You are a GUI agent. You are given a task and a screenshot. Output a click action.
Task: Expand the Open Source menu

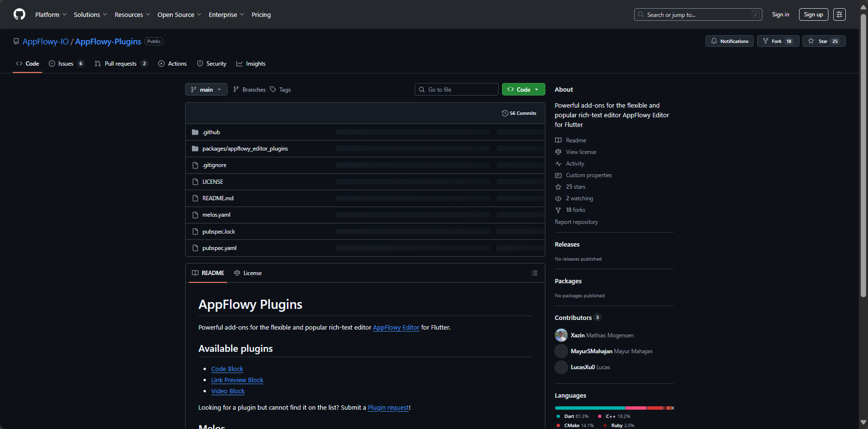[x=179, y=14]
